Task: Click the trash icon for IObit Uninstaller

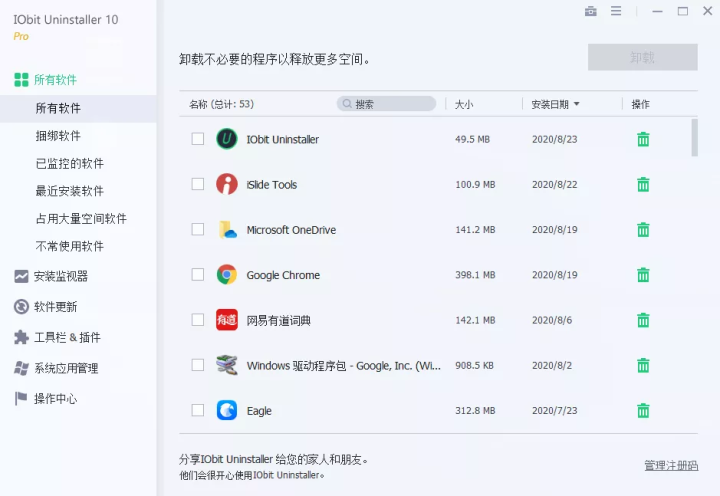Action: (x=643, y=139)
